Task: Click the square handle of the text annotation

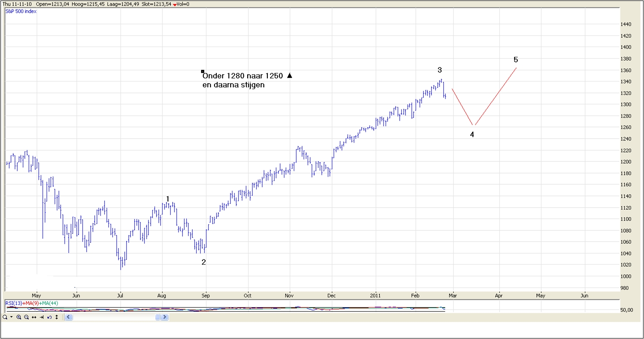Action: point(202,72)
